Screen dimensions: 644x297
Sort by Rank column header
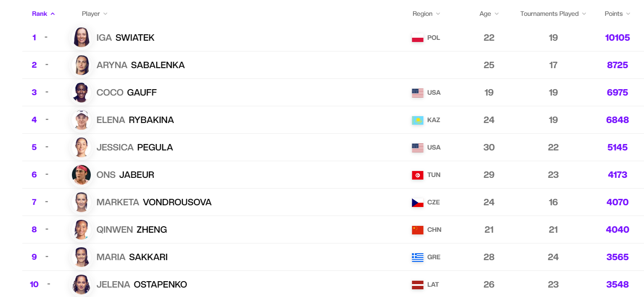pyautogui.click(x=43, y=14)
